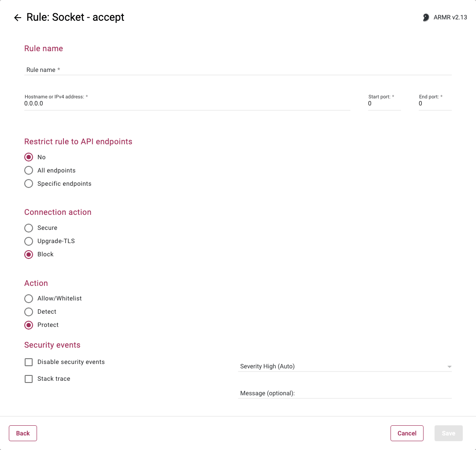Click the Start port field
476x450 pixels.
384,103
